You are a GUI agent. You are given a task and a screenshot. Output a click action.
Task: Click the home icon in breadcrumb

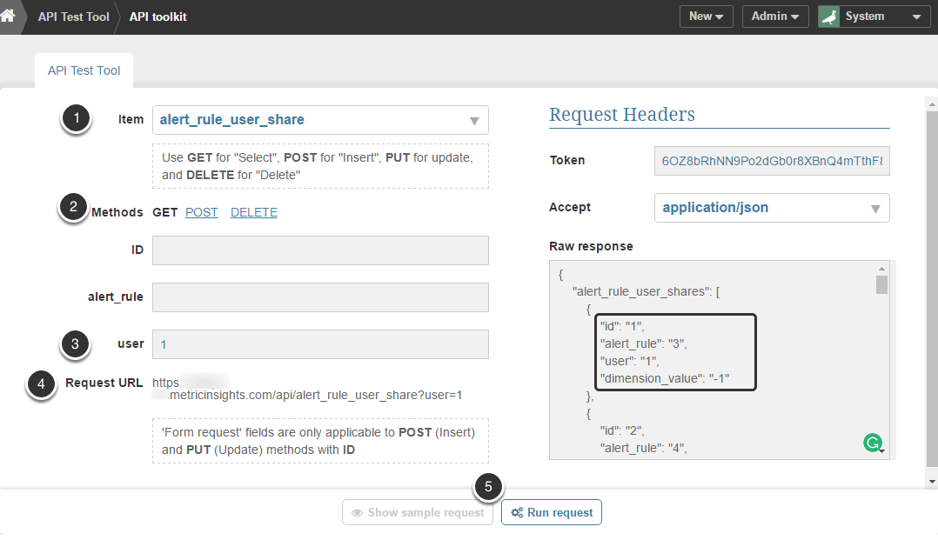click(9, 17)
